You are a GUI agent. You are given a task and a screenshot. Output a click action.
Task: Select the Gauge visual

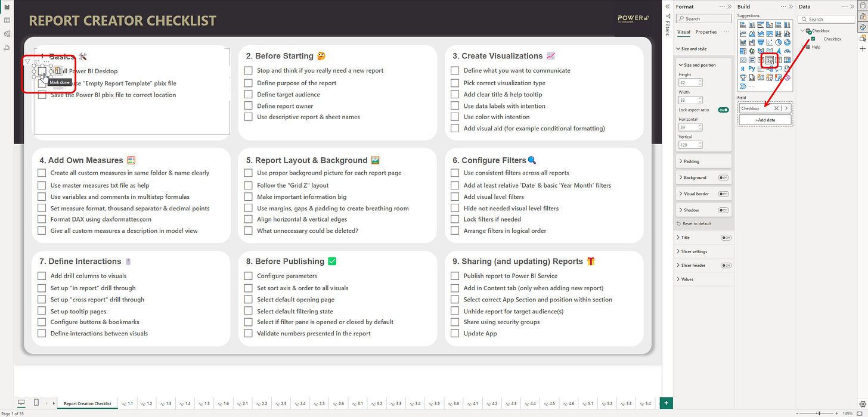coord(788,51)
